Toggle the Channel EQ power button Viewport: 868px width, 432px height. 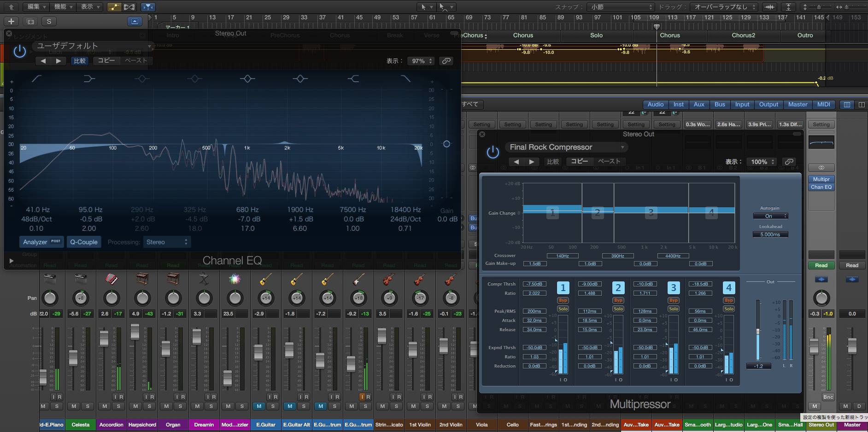(x=20, y=51)
